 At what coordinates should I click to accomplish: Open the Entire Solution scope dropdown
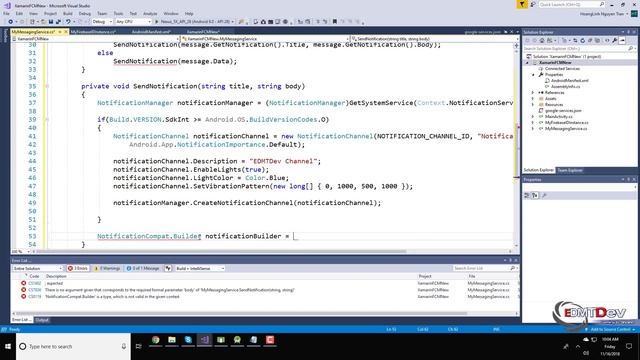pos(37,268)
